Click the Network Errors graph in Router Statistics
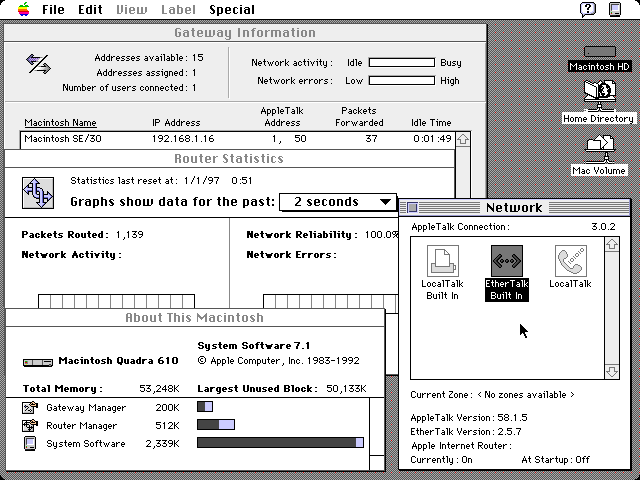The height and width of the screenshot is (480, 640). (331, 302)
